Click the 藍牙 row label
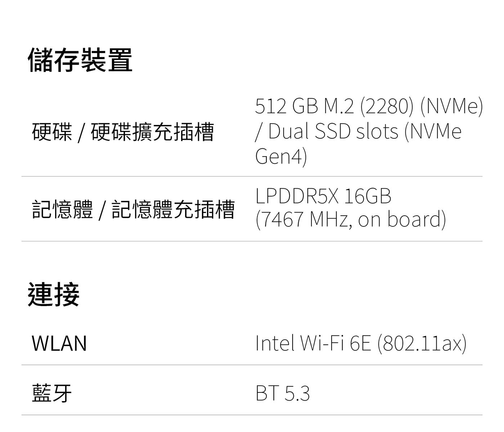504x432 pixels. [52, 393]
